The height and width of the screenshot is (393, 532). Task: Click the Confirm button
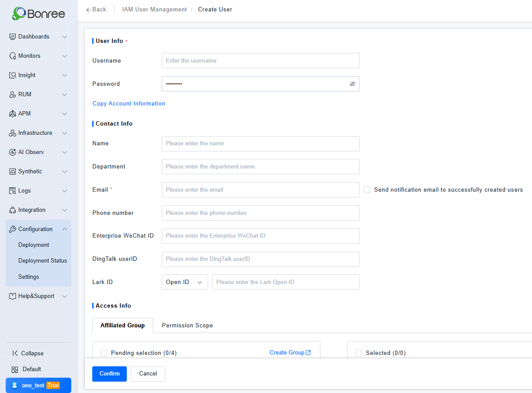[x=109, y=374]
